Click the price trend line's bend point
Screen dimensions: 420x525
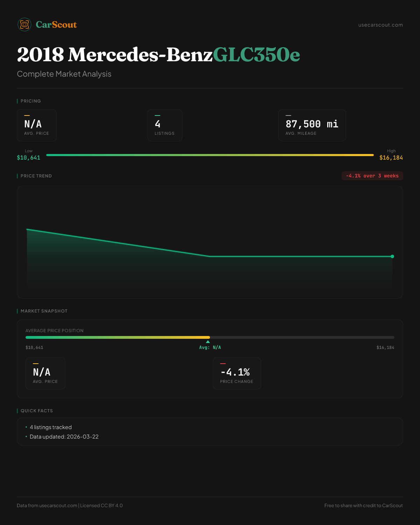[210, 257]
